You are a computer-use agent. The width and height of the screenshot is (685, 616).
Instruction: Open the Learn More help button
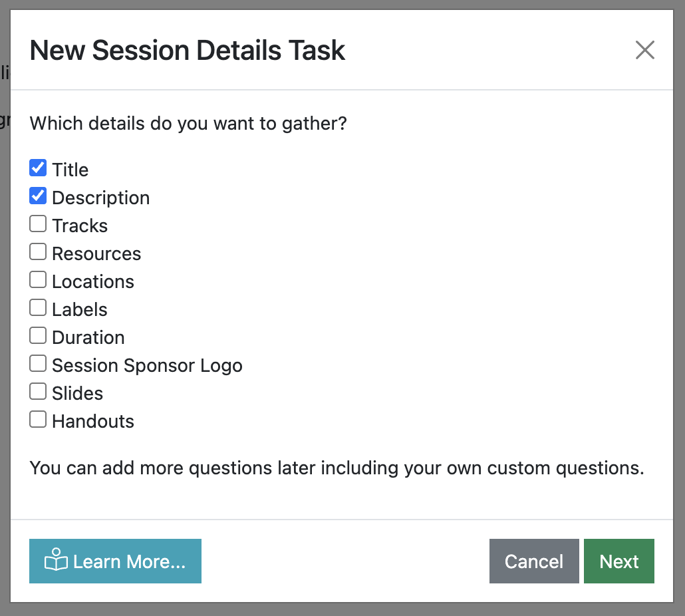pos(115,561)
